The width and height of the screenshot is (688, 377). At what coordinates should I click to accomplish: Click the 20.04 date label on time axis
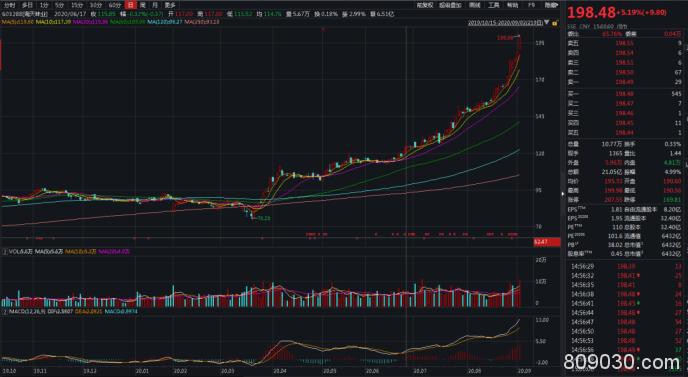tap(280, 371)
